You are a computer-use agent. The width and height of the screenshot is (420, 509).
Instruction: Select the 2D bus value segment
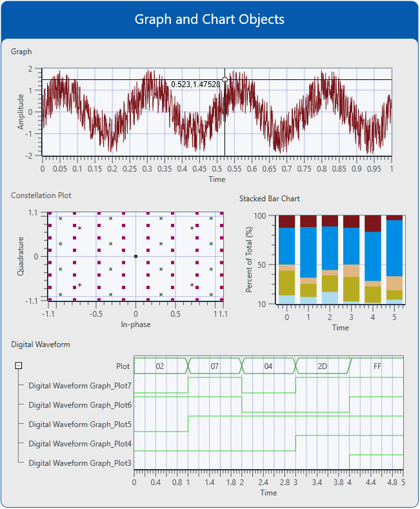pos(323,366)
